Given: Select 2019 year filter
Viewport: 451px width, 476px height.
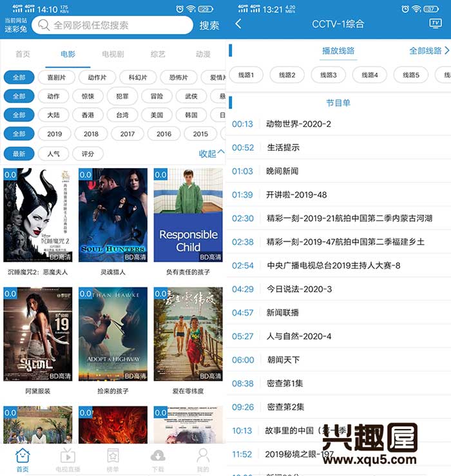Looking at the screenshot, I should (x=55, y=134).
